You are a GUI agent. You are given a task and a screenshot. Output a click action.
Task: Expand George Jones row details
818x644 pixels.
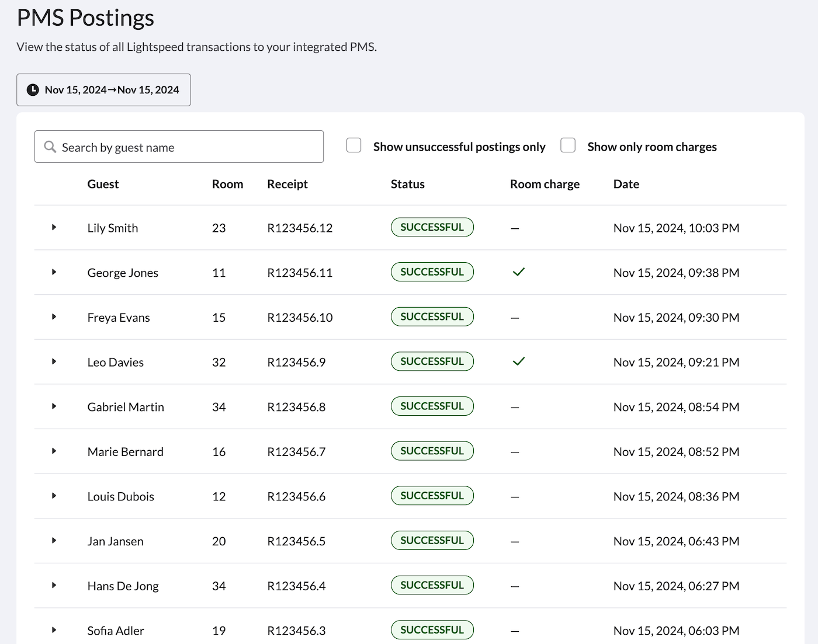[x=54, y=272]
